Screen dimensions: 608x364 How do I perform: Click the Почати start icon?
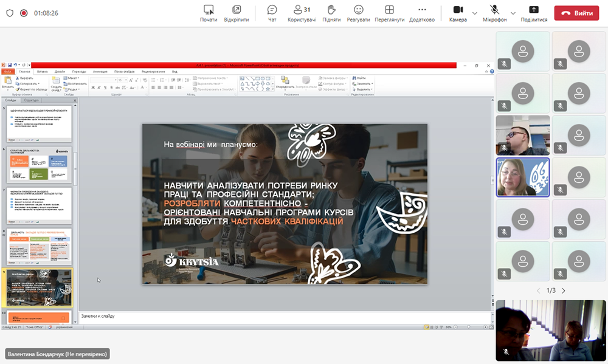coord(209,10)
